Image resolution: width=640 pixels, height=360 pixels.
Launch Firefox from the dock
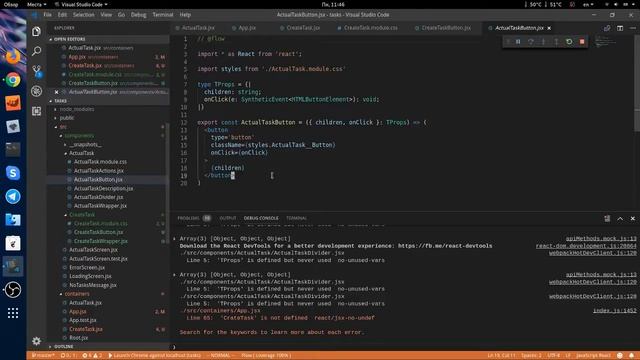pos(13,57)
